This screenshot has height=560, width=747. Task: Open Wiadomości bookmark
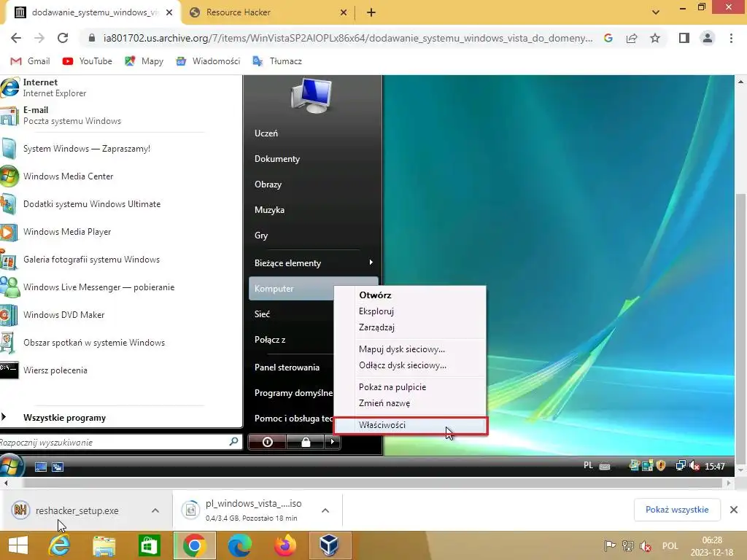[208, 61]
